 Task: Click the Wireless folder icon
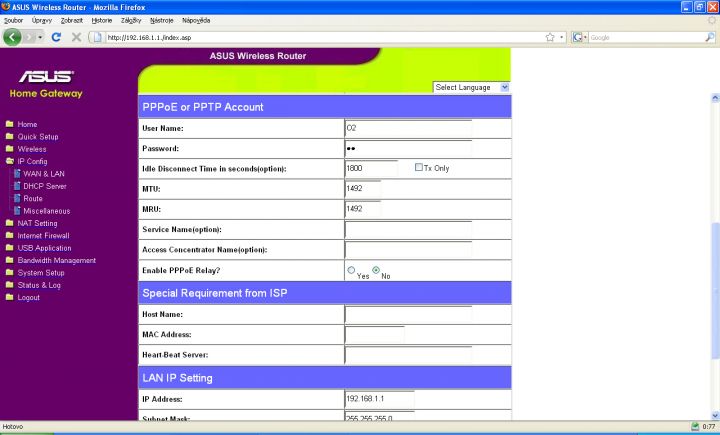9,149
